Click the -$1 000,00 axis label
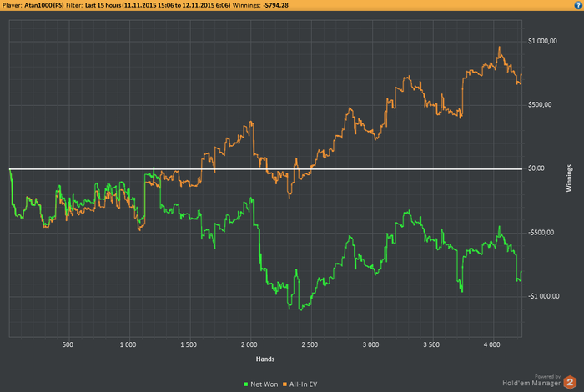This screenshot has height=392, width=584. coord(543,296)
